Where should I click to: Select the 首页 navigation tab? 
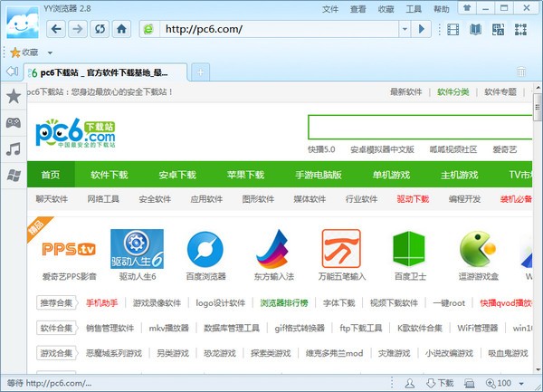point(51,174)
